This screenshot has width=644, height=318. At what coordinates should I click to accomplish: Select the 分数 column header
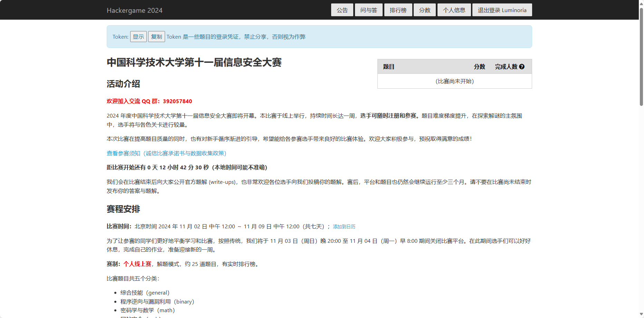pyautogui.click(x=479, y=67)
